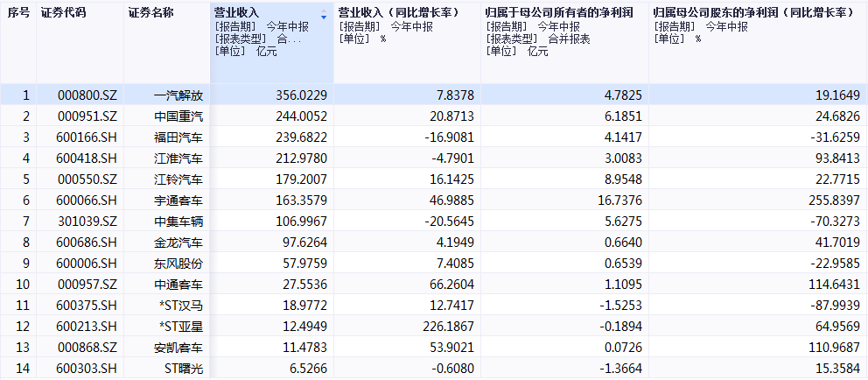Viewport: 868px width, 380px height.
Task: Select the ST曙光 row name cell
Action: tap(182, 369)
